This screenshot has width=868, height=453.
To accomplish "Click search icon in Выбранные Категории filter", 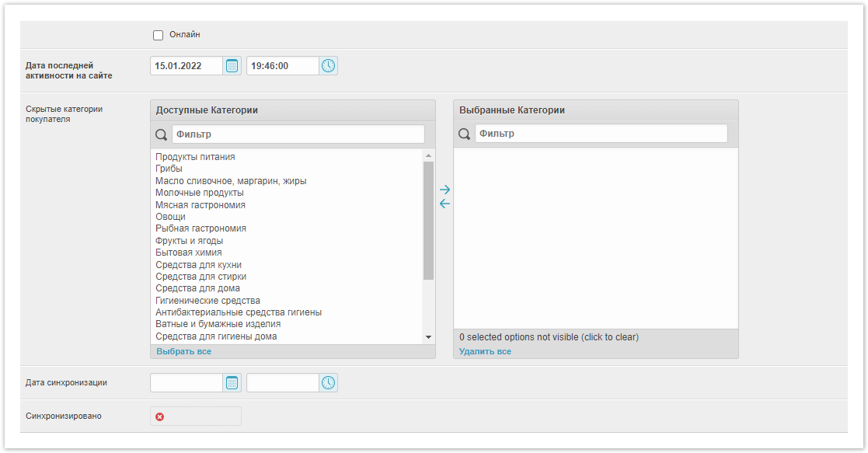I will pyautogui.click(x=465, y=134).
